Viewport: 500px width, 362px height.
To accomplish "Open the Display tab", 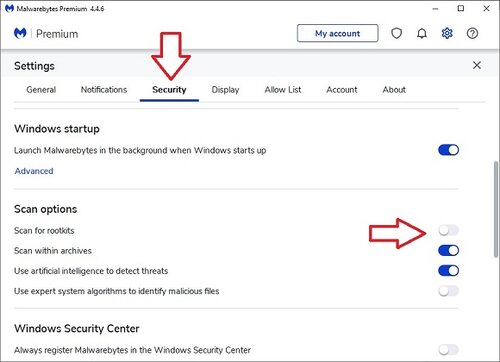I will point(225,90).
